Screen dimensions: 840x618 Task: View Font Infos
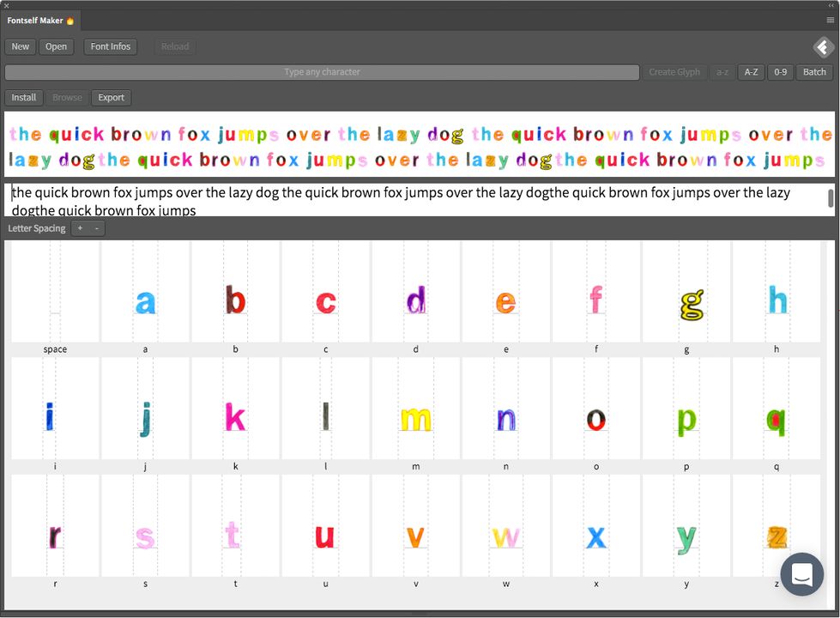[110, 46]
